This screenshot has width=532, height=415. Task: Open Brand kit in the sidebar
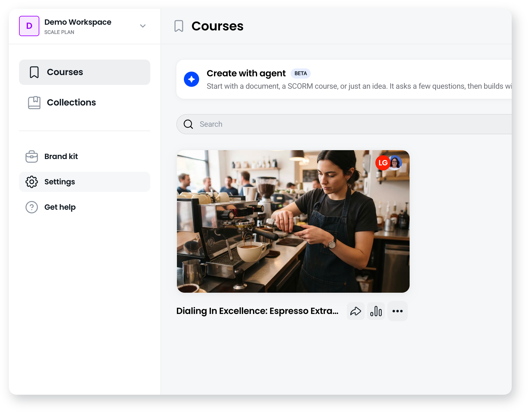coord(85,156)
